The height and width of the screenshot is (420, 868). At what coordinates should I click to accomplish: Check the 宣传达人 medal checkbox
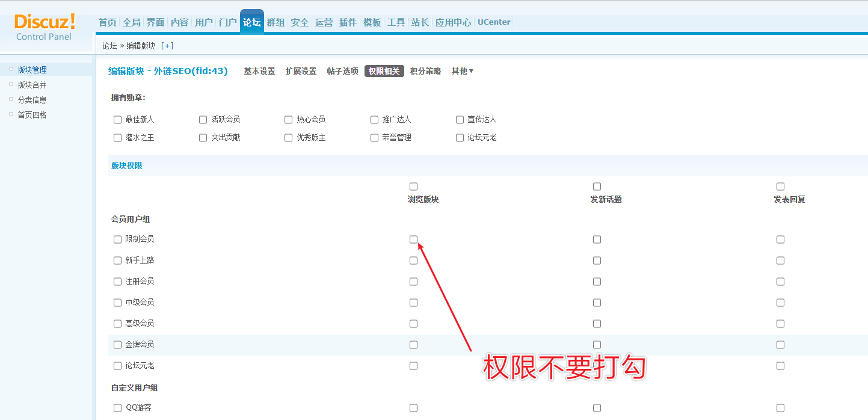(460, 120)
